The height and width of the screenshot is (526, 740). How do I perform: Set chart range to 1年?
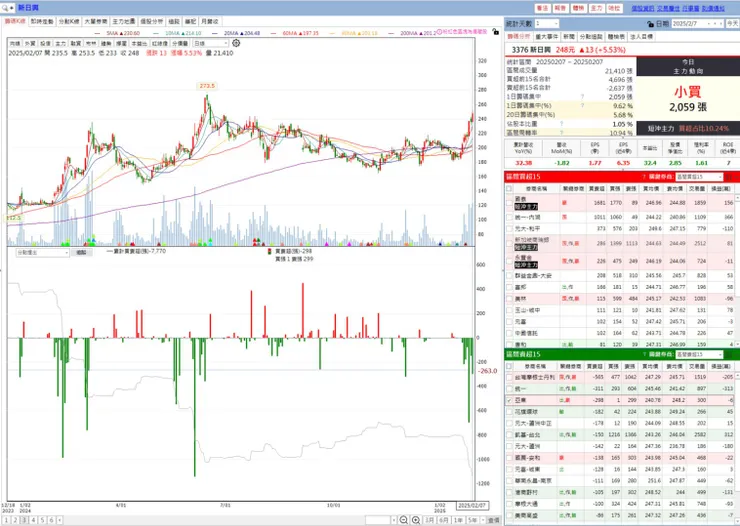point(458,520)
